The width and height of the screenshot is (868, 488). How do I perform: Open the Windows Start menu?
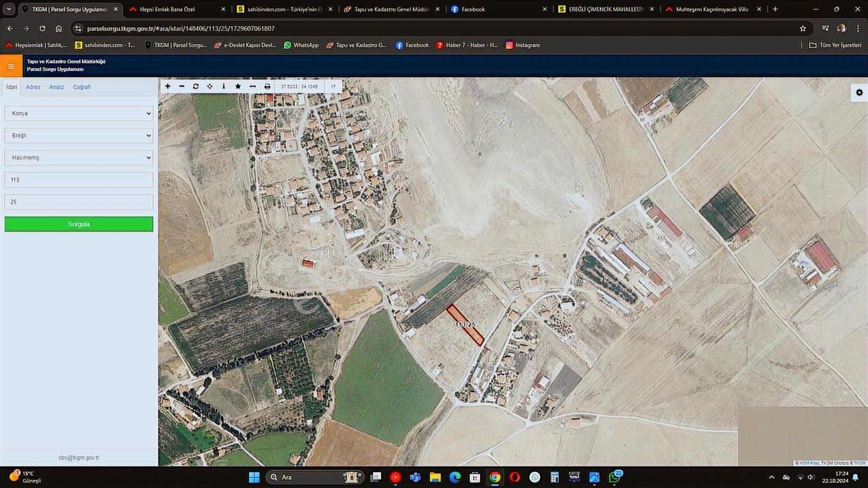click(254, 477)
